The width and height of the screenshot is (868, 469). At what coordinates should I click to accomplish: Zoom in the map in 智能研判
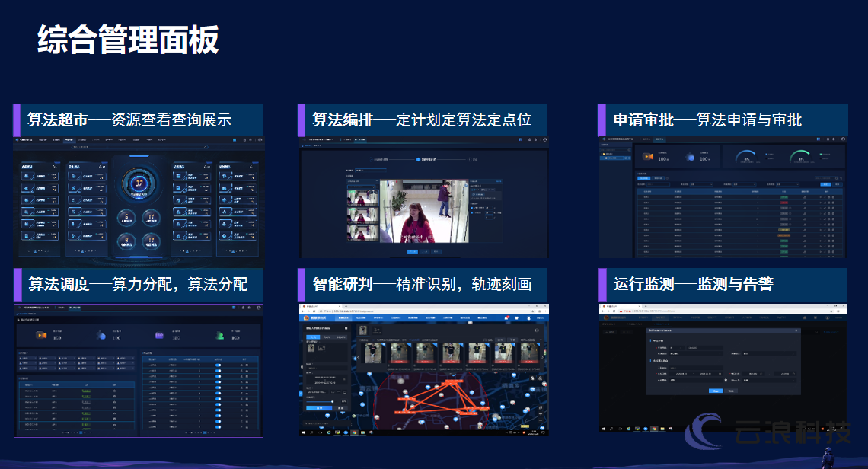pos(541,414)
